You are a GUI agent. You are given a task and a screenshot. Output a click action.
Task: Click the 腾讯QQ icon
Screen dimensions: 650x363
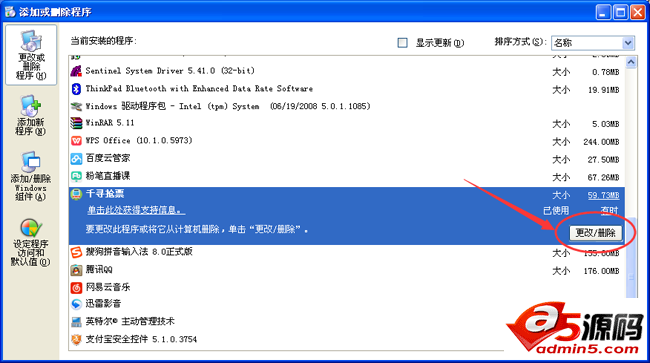tap(76, 270)
